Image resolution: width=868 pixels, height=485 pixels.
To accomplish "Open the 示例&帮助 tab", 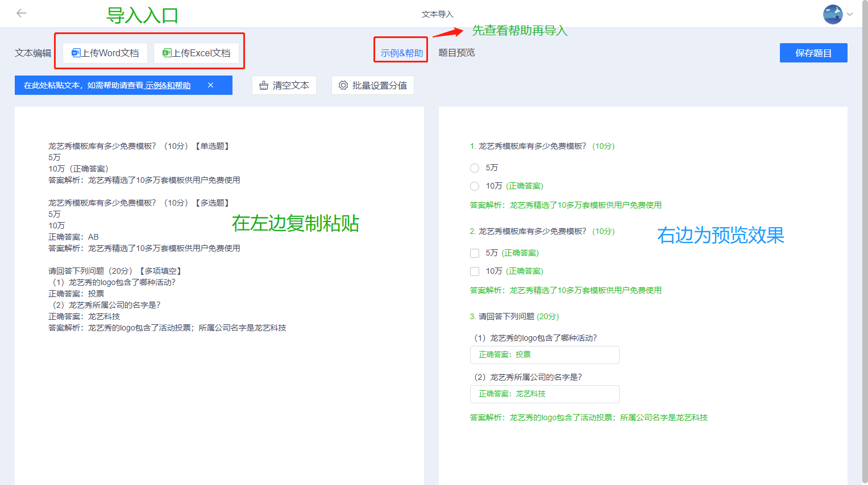I will click(x=402, y=53).
